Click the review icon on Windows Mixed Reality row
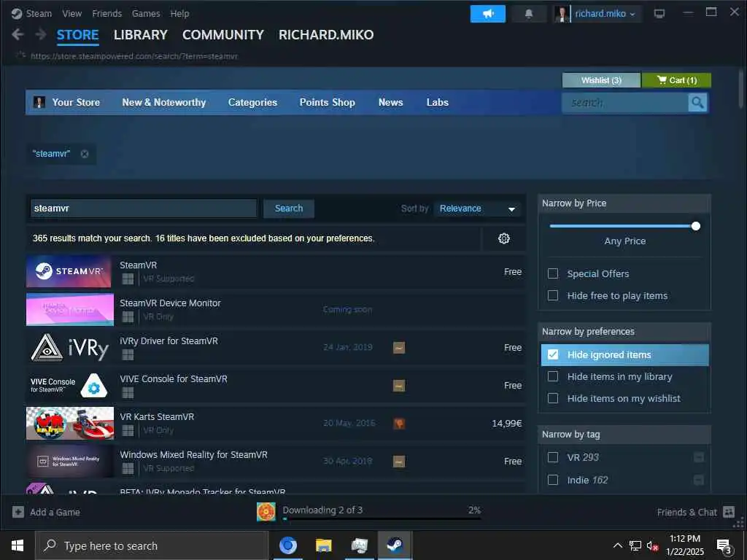 point(399,461)
